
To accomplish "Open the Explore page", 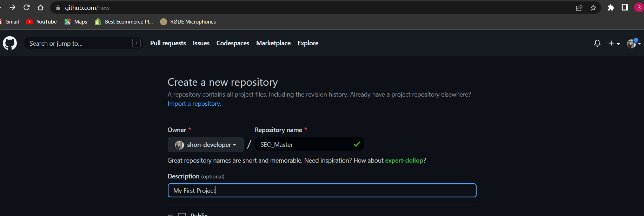I will (x=308, y=43).
